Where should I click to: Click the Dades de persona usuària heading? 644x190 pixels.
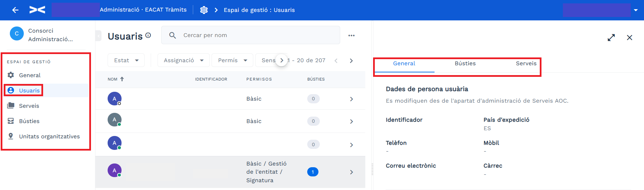click(x=427, y=89)
